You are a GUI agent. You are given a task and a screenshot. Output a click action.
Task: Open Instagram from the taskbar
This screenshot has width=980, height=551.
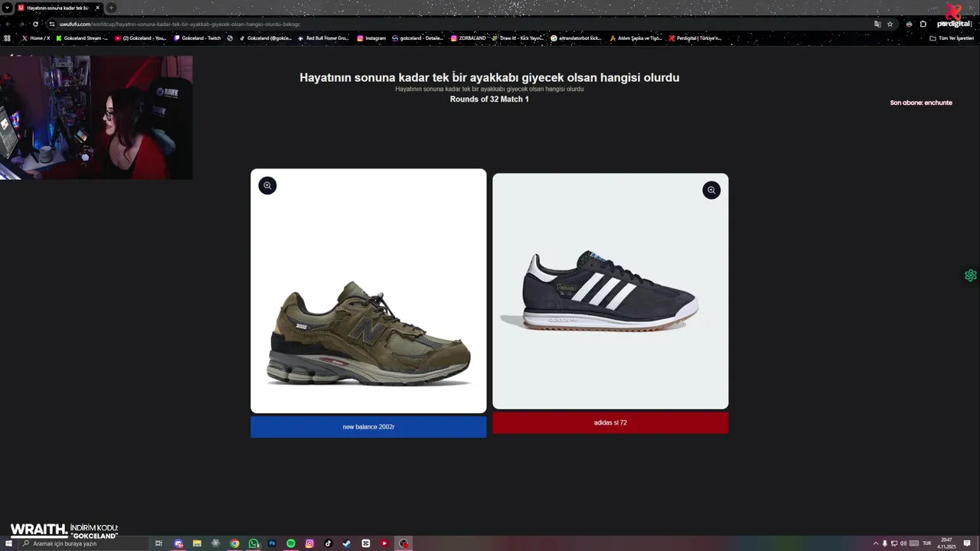click(309, 543)
